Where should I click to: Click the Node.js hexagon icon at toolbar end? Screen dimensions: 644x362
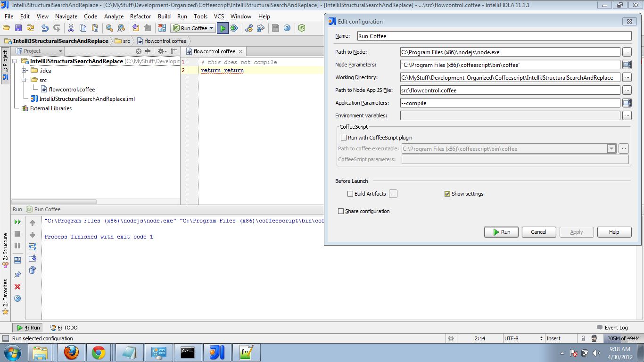[x=302, y=28]
